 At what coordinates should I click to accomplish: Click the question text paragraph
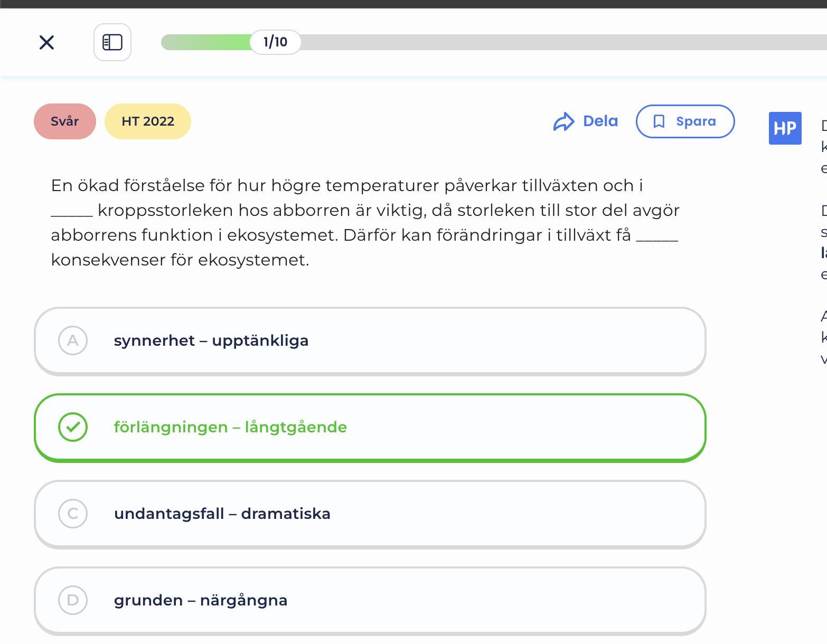pyautogui.click(x=365, y=223)
